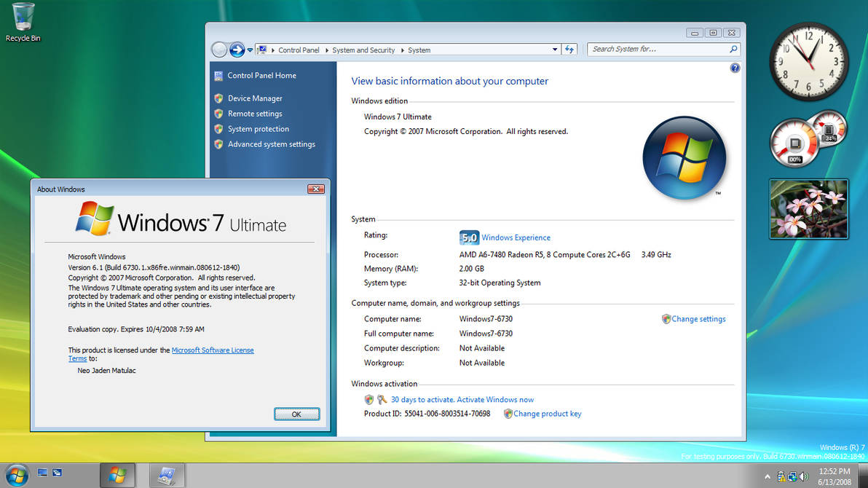Open Remote settings from sidebar
Screen dimensions: 868x488
coord(255,114)
